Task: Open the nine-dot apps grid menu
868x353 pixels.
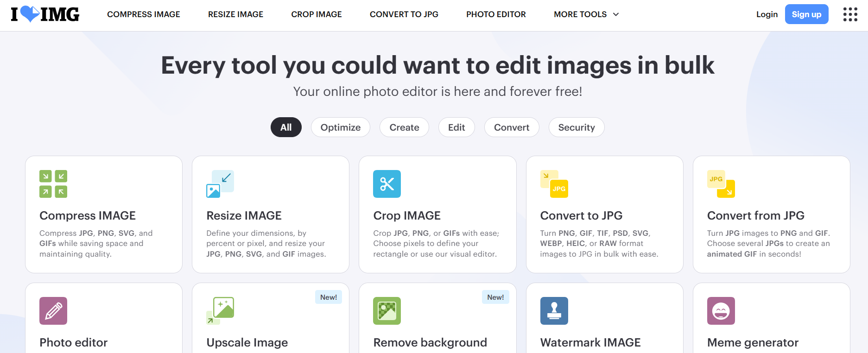Action: [850, 14]
